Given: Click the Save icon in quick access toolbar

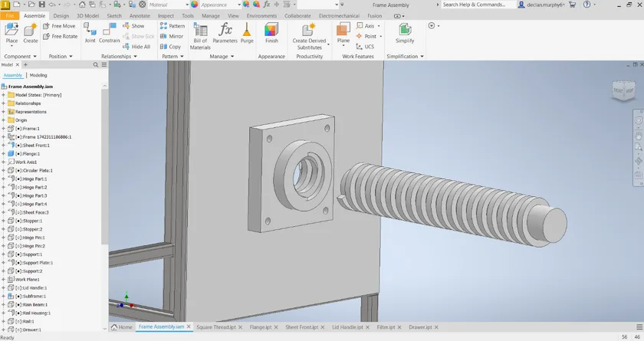Looking at the screenshot, I should [x=42, y=5].
